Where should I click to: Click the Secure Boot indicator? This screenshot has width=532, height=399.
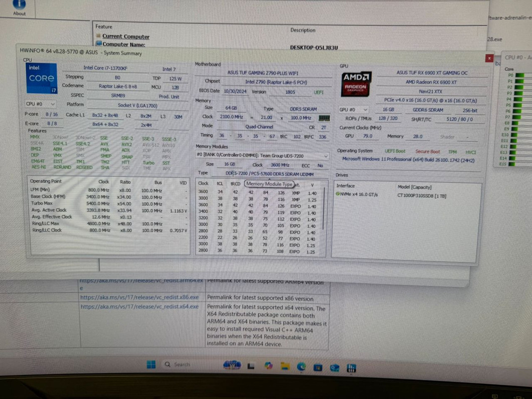click(x=427, y=152)
